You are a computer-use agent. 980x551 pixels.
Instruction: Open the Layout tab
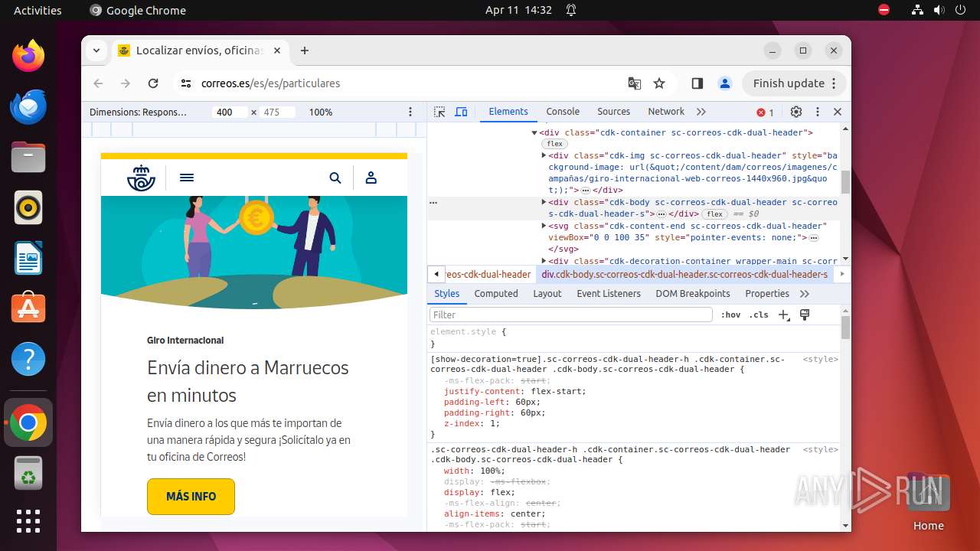[547, 294]
